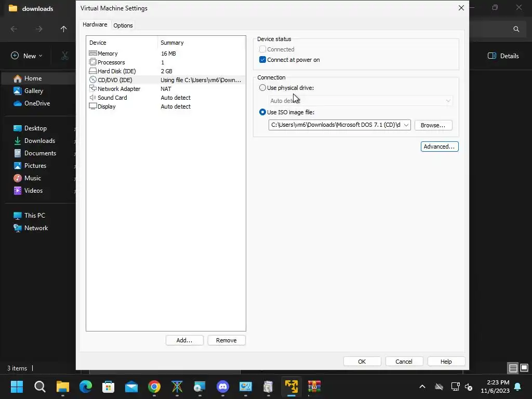Select the Hard Disk (IDE) icon
Screen dimensions: 532x399
(x=92, y=71)
